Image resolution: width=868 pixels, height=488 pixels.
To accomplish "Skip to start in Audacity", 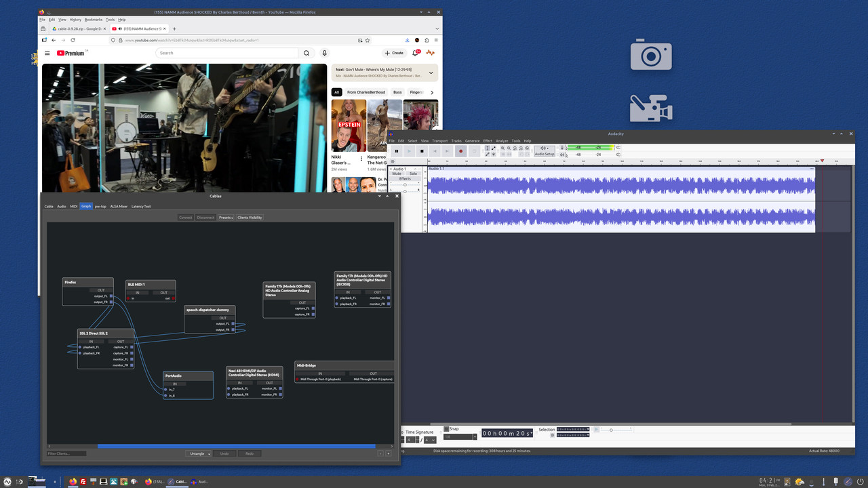I will [435, 151].
